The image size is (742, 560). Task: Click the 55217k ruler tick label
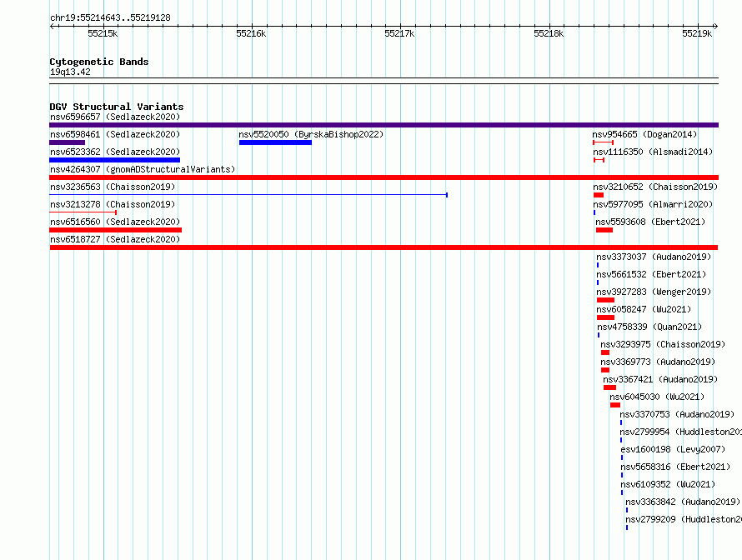(x=399, y=33)
